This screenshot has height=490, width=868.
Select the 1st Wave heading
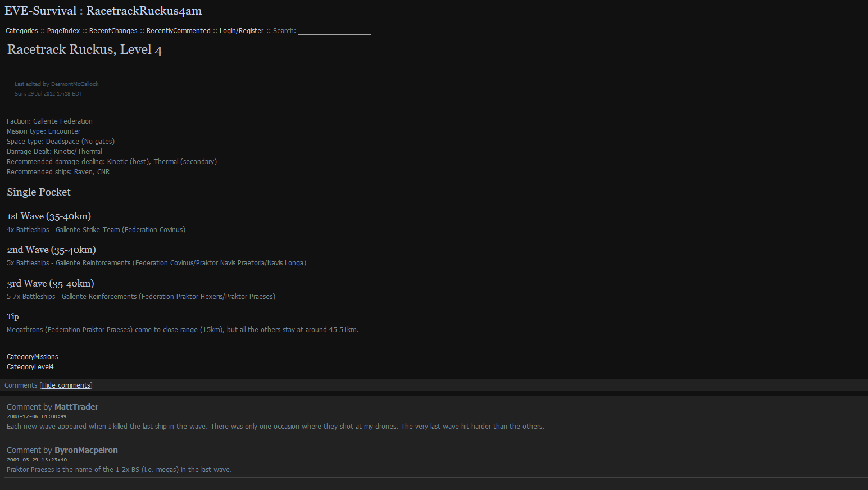[x=49, y=216]
